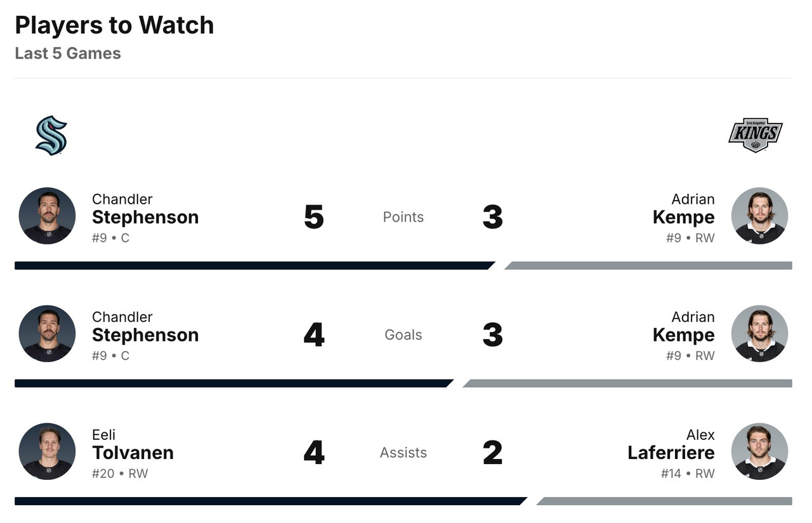Click the Seattle Kraken team logo

click(51, 135)
